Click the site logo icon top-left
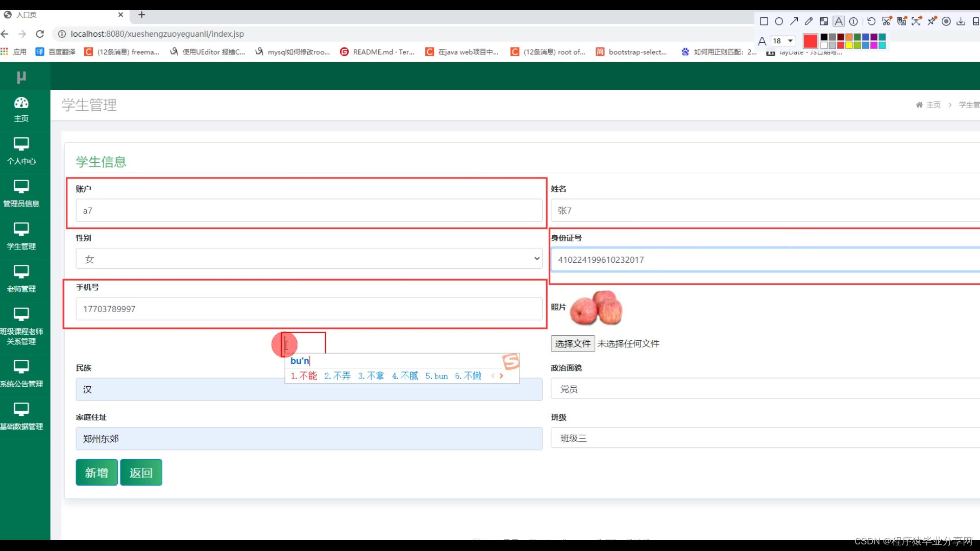The height and width of the screenshot is (551, 980). 21,77
